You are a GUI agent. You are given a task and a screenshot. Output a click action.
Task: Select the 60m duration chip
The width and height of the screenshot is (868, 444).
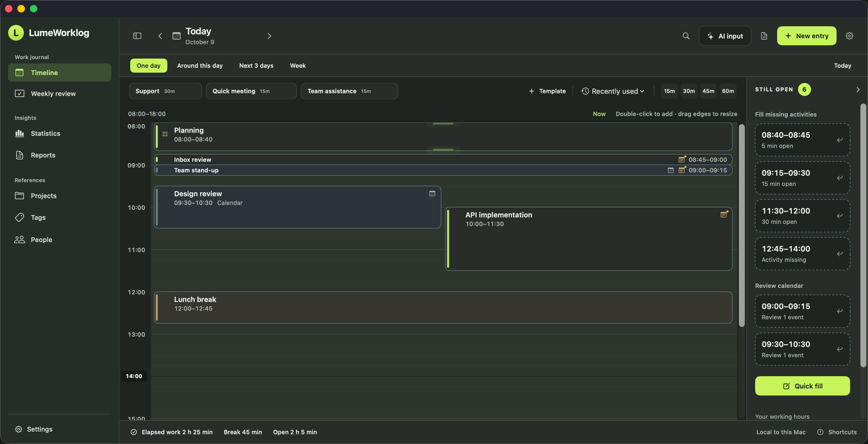[x=727, y=91]
